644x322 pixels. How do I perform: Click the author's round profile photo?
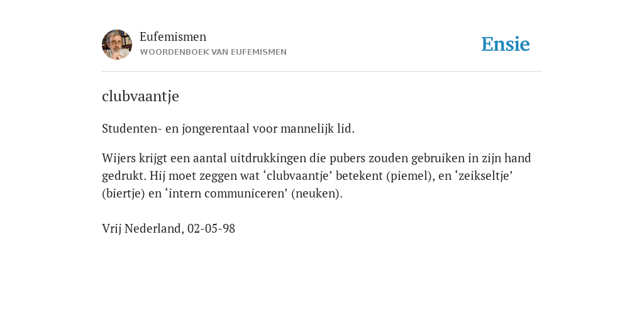pos(117,45)
